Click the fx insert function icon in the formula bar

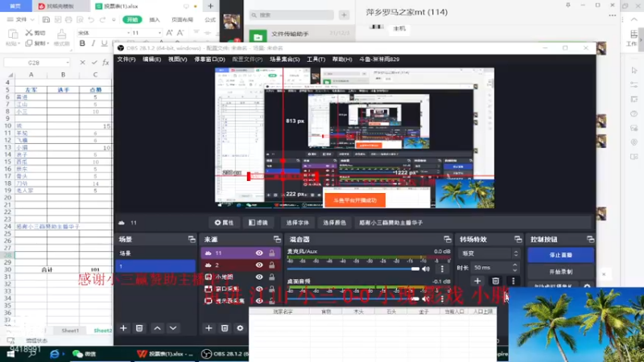105,63
